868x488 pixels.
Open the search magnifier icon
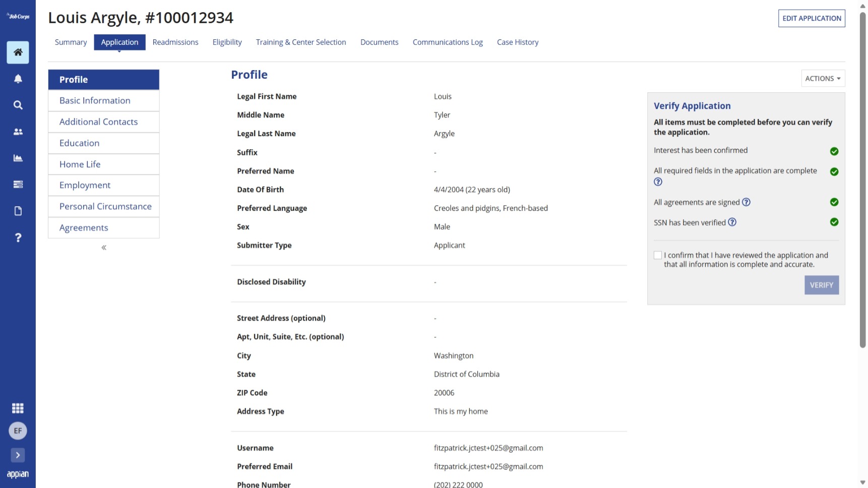[18, 105]
